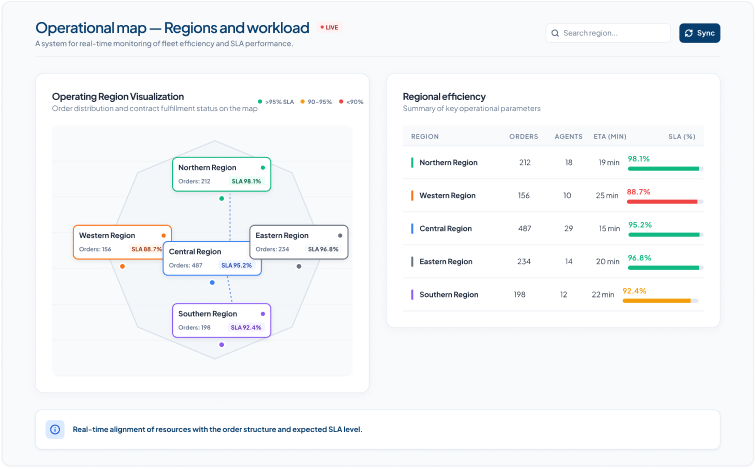756x469 pixels.
Task: Open the Southern Region map card
Action: tap(221, 321)
